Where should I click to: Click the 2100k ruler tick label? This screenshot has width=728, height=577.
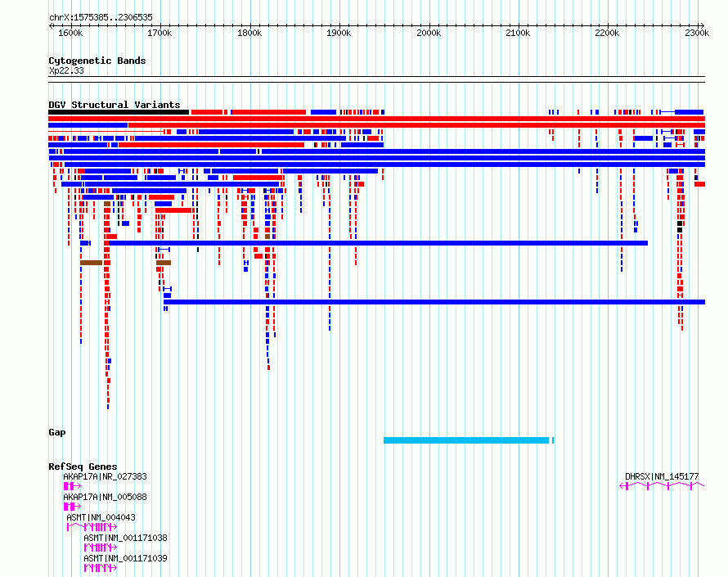click(x=518, y=33)
